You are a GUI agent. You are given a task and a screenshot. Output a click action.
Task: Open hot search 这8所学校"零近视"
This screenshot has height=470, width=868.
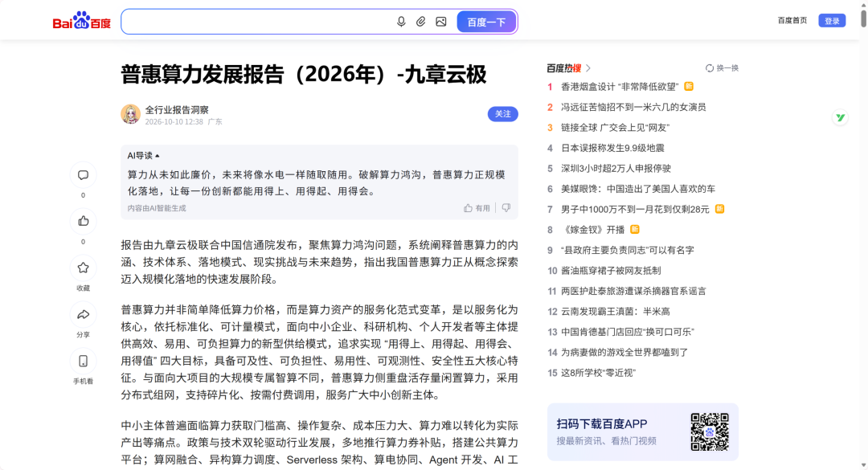[598, 373]
